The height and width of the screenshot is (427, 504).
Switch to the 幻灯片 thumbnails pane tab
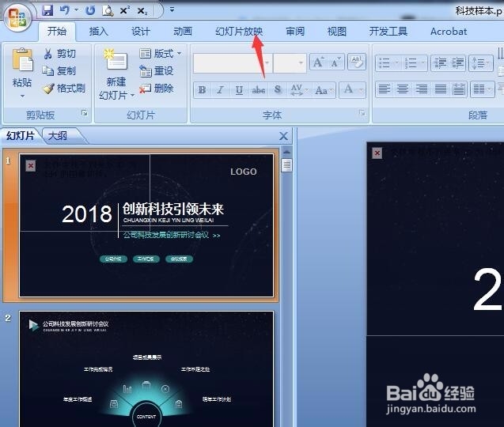pos(21,135)
